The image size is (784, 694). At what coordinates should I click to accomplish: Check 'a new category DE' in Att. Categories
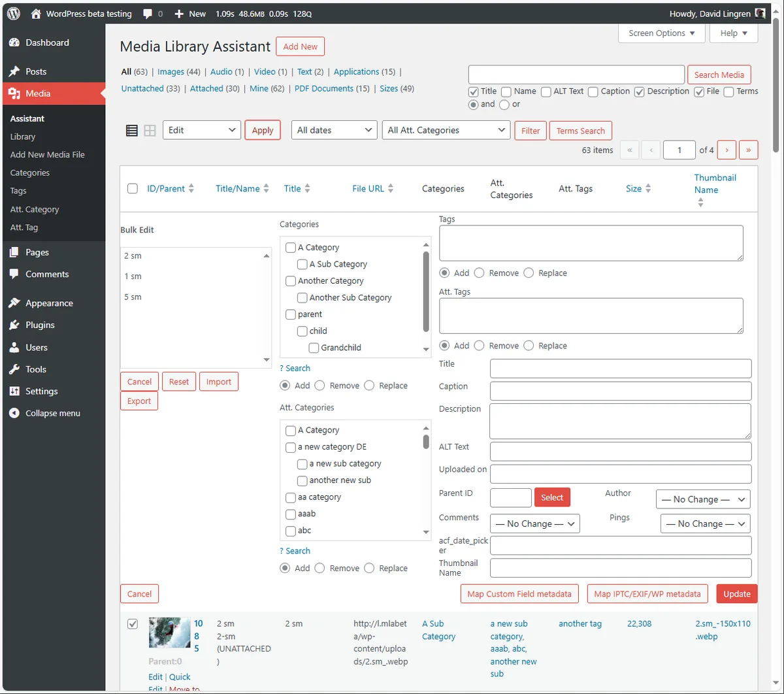[291, 447]
